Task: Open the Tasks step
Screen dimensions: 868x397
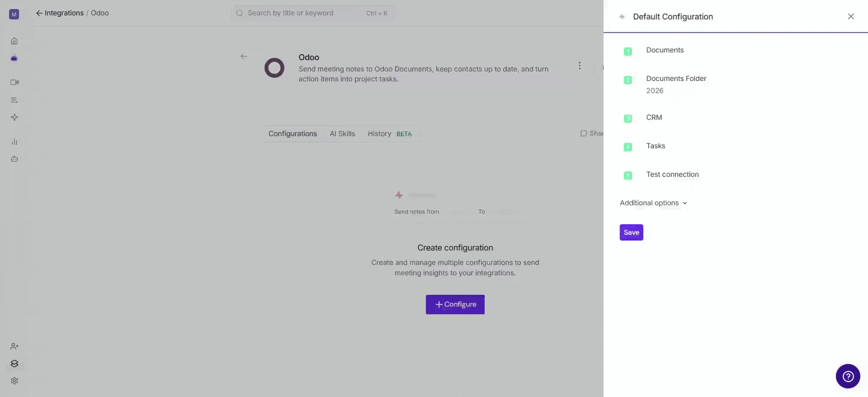Action: point(656,146)
